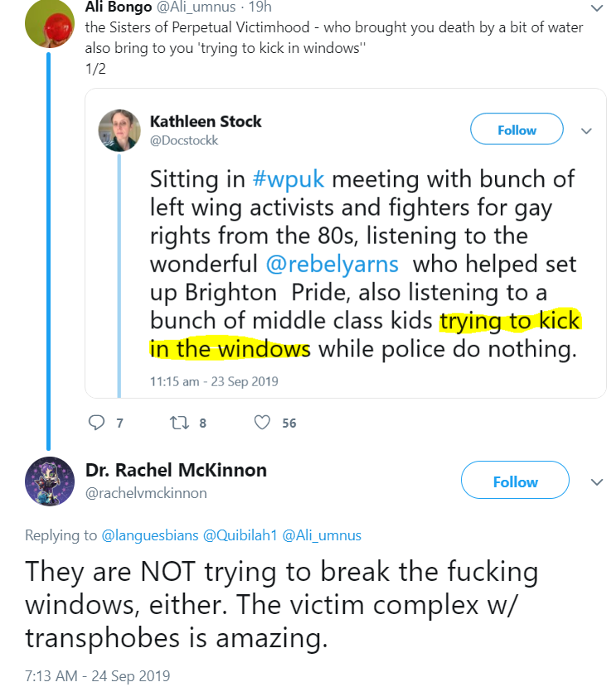Open Kathleen Stock's name link

pyautogui.click(x=206, y=121)
